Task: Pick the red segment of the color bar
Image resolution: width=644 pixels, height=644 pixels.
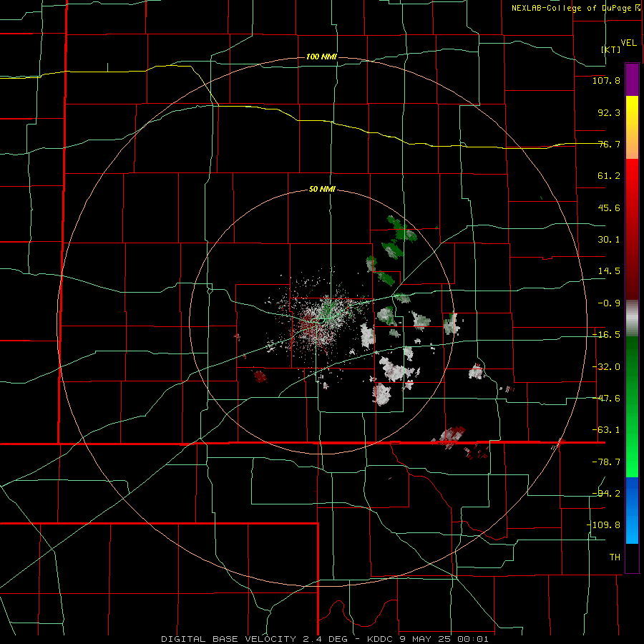Action: [632, 229]
